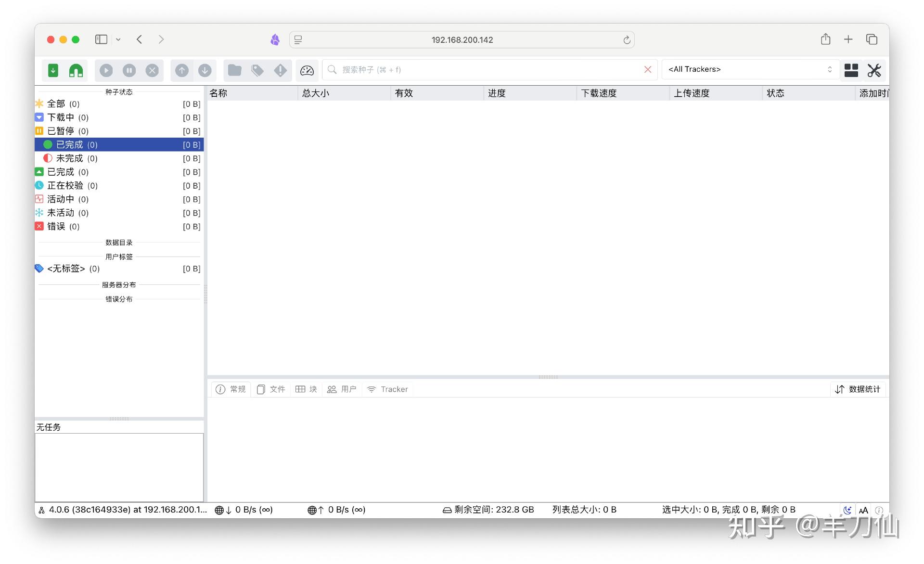Toggle alternative speed limits with the gauge icon
The width and height of the screenshot is (924, 564).
coord(307,70)
